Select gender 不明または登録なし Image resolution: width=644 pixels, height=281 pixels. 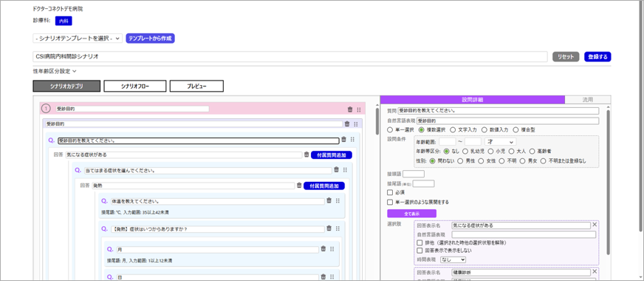pos(544,161)
